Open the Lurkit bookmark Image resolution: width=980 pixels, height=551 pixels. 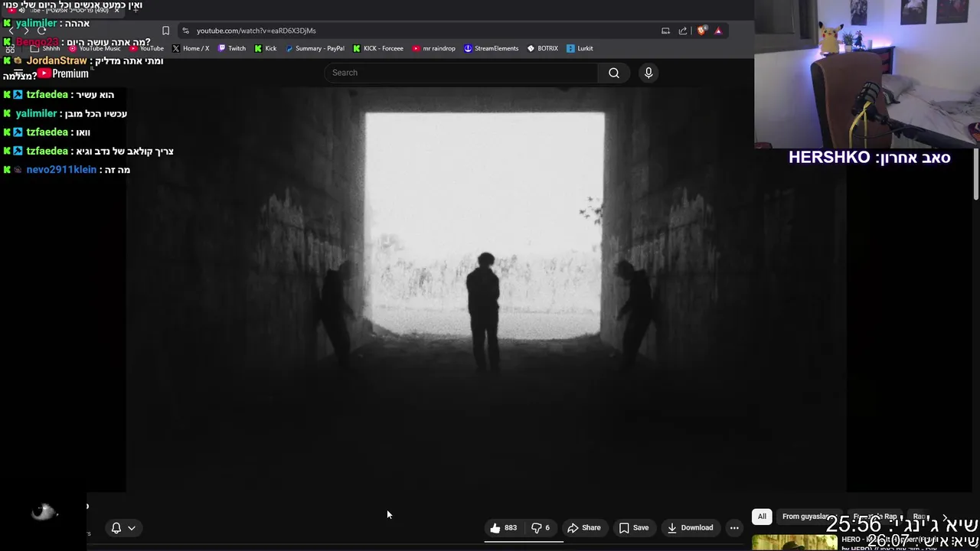click(580, 48)
